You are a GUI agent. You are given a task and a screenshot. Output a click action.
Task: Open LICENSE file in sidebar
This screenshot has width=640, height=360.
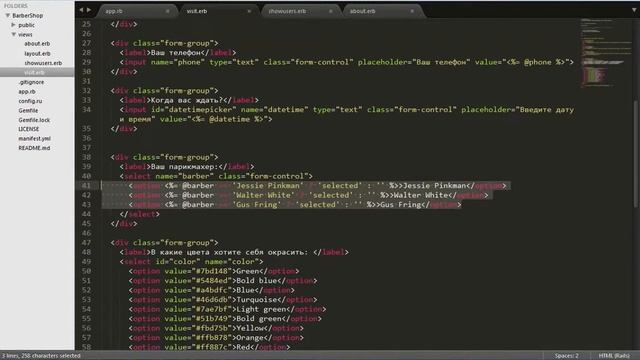click(29, 129)
